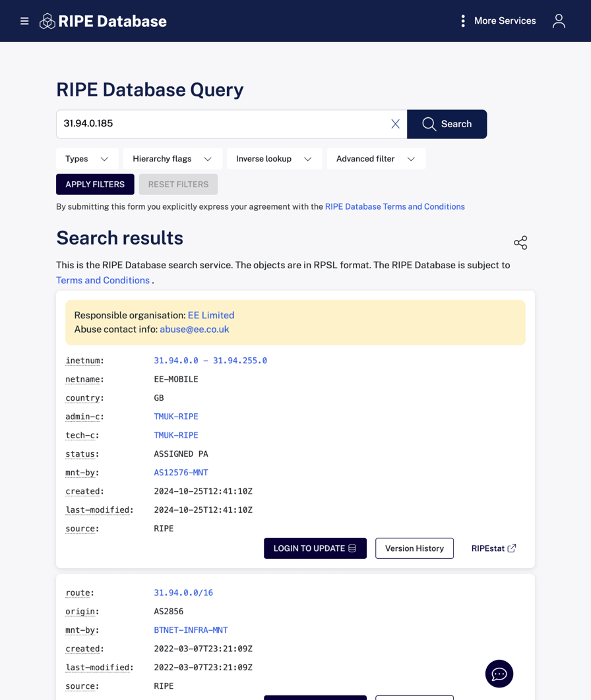This screenshot has width=591, height=700.
Task: Click the mnt-by label in the route object
Action: tap(82, 630)
